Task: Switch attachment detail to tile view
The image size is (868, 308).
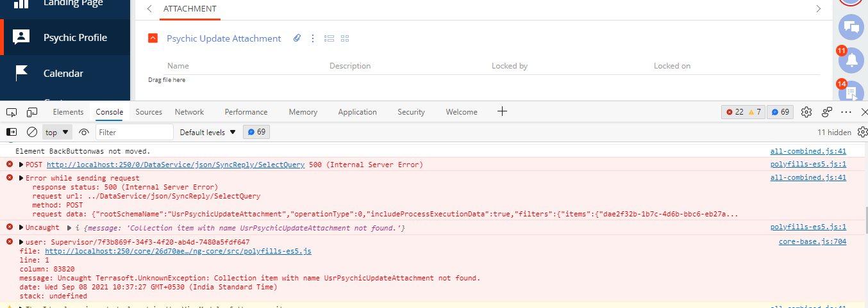Action: [345, 38]
